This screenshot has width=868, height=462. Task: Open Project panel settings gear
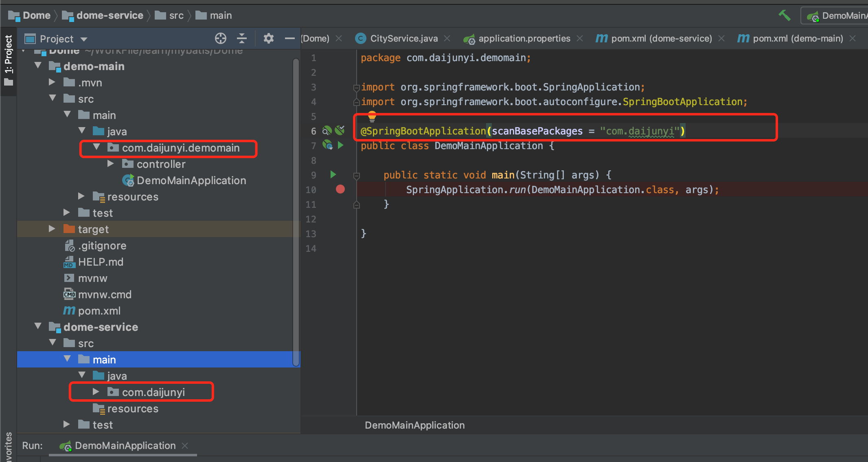point(268,38)
